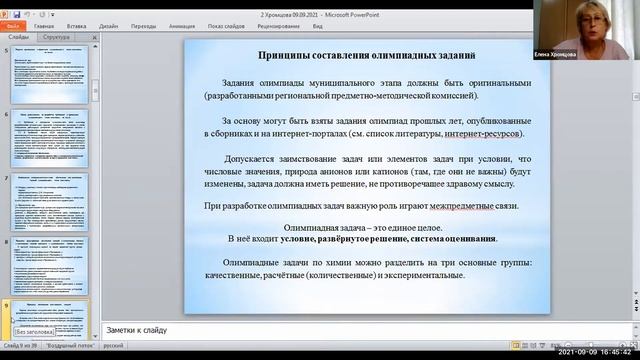Click the line Олимпиадная задача – это единое целое

click(363, 228)
